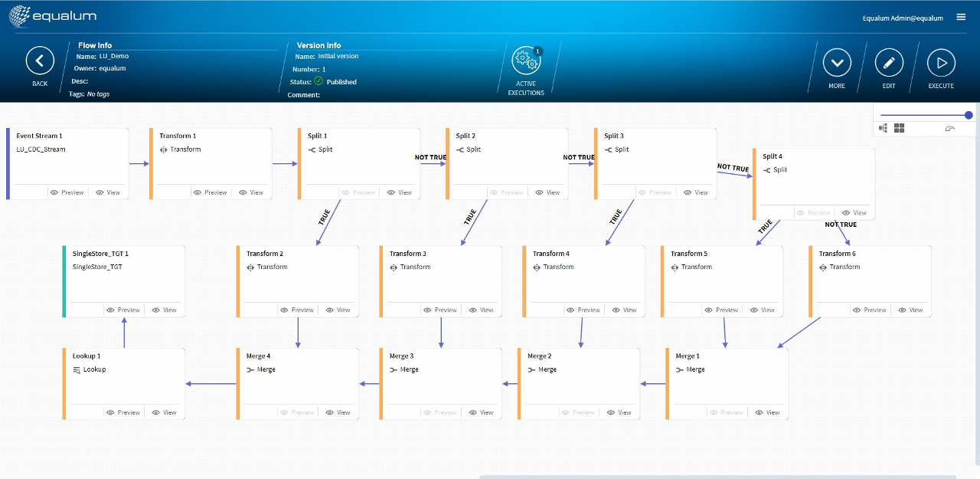
Task: Go back using the BACK arrow button
Action: [x=40, y=61]
